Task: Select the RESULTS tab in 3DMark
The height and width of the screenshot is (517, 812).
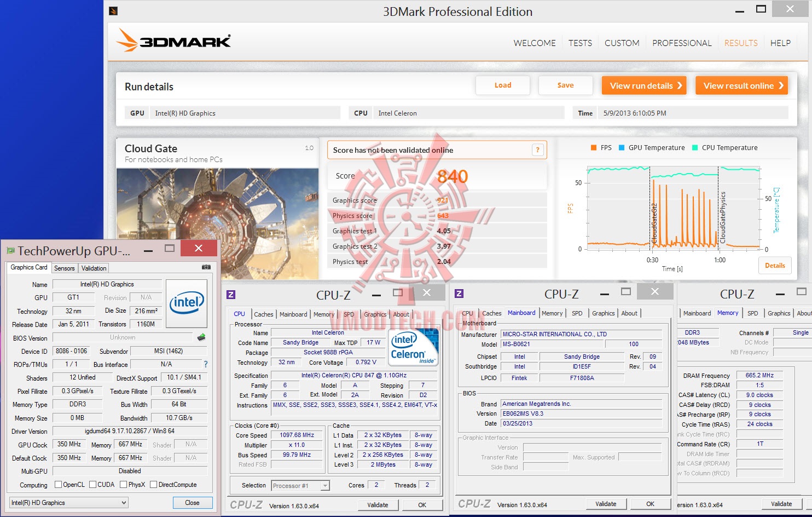Action: tap(741, 43)
